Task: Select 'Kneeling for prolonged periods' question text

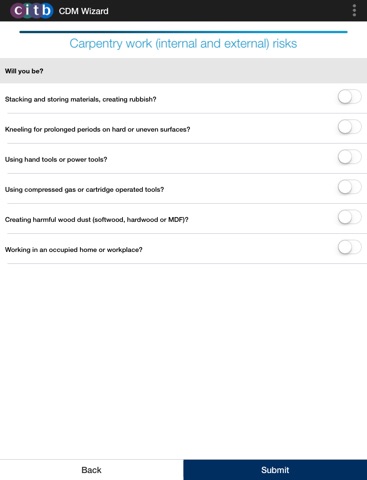Action: coord(97,129)
